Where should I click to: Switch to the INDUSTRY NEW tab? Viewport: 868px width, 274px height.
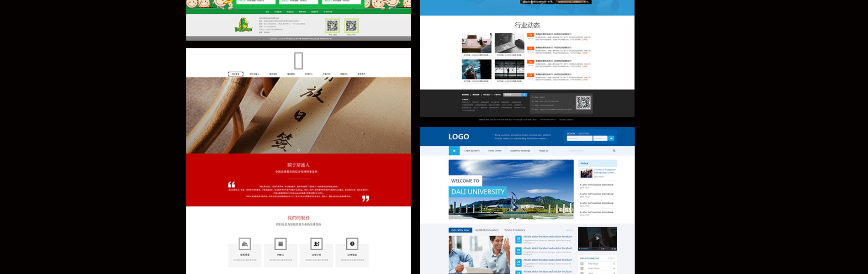coord(460,230)
